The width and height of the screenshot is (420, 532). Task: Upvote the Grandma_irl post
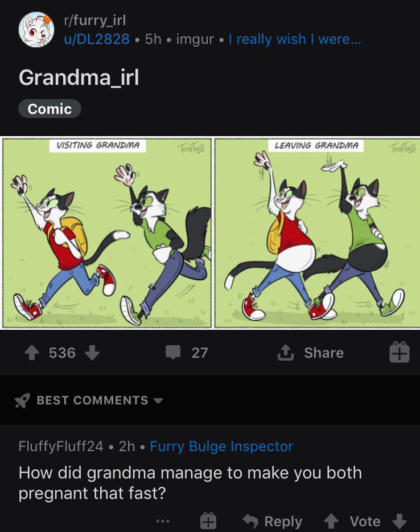[32, 353]
